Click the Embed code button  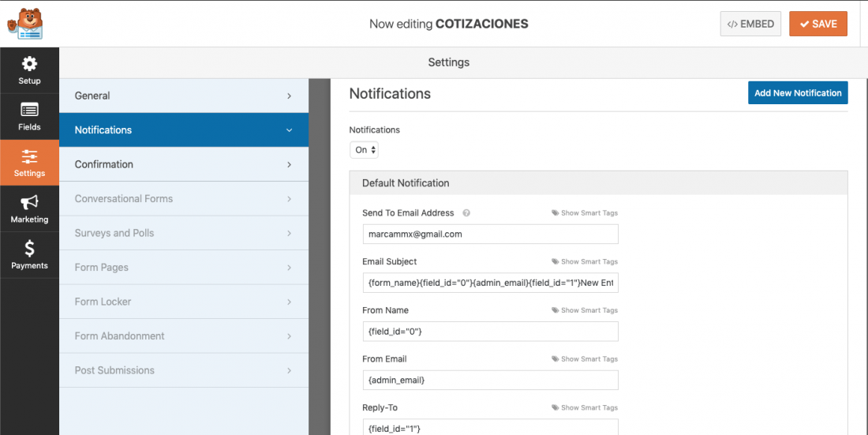coord(750,24)
